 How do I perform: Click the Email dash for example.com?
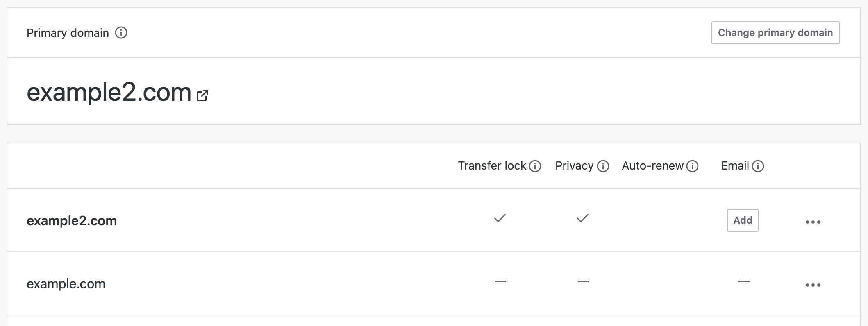pos(744,282)
